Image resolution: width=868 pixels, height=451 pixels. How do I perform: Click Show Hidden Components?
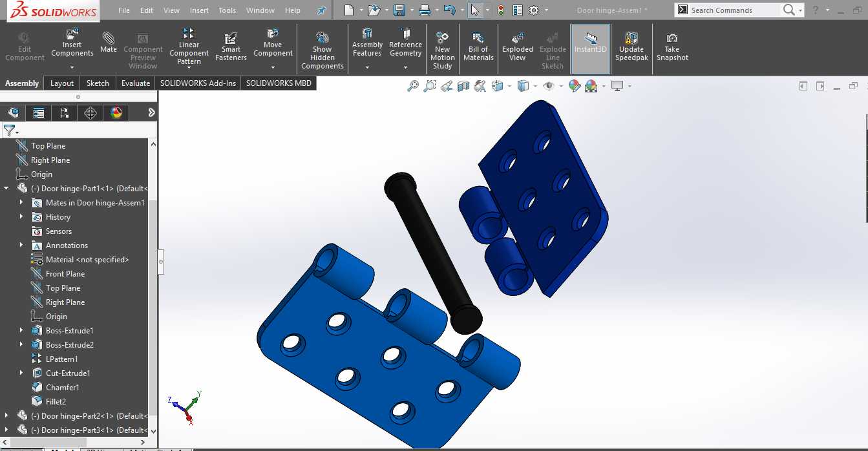click(323, 50)
